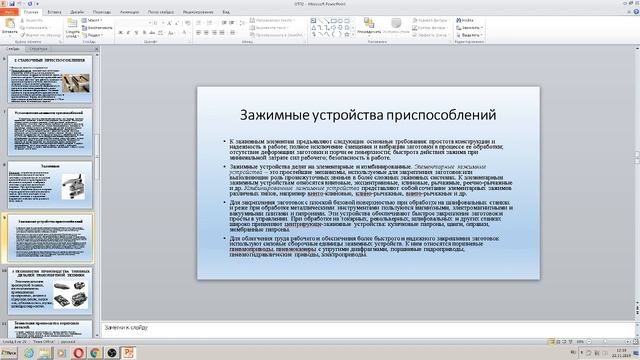Click Normal view icon in status bar
Screen dimensions: 640x360
551,342
